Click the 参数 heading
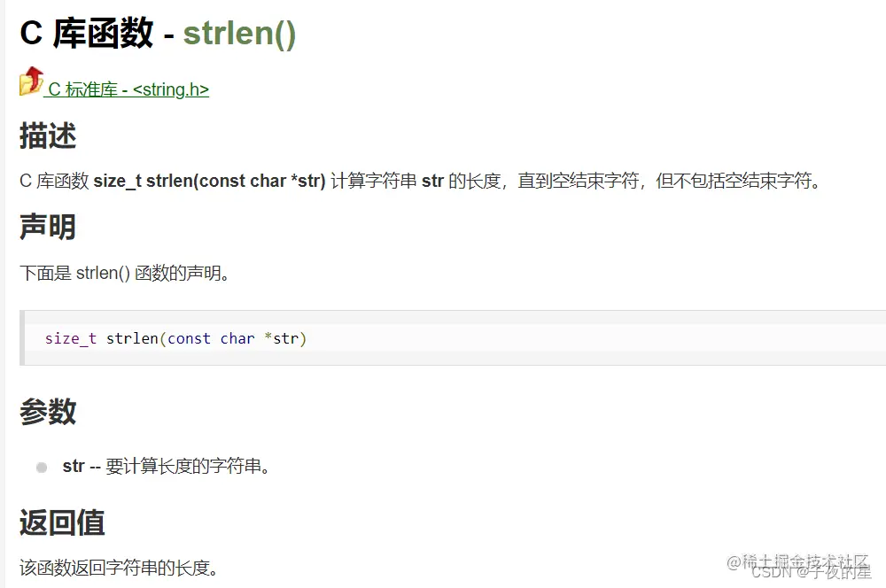 point(48,411)
